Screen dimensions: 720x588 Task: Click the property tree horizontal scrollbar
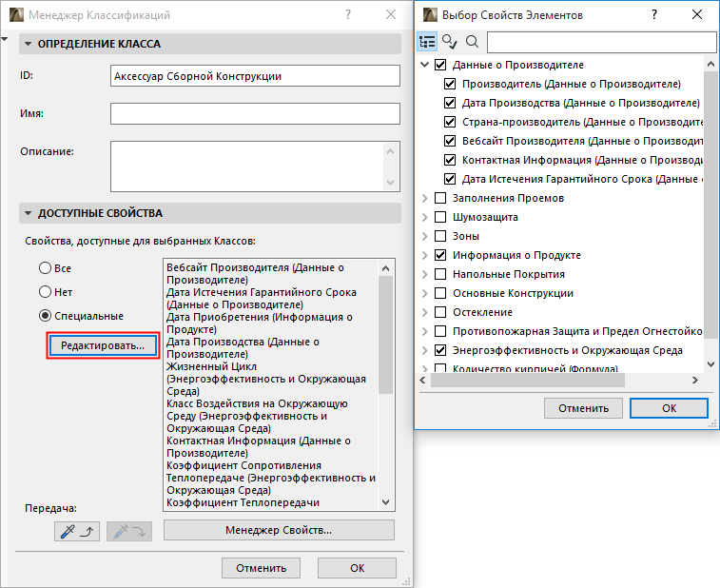527,381
